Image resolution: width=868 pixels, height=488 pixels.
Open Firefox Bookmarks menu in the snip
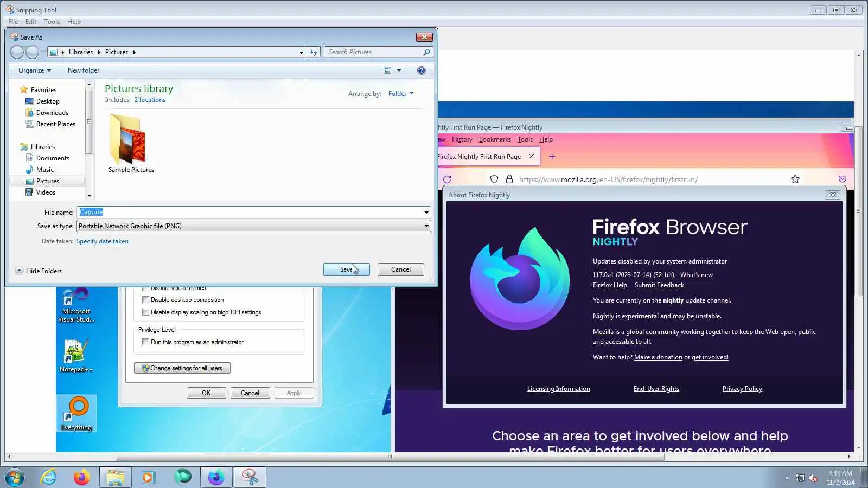[495, 139]
